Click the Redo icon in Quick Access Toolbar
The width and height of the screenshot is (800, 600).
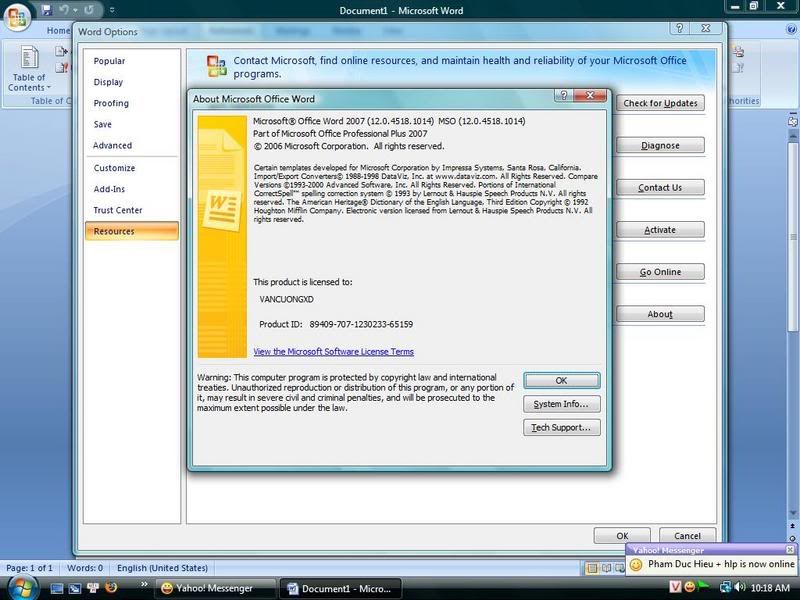pyautogui.click(x=89, y=10)
